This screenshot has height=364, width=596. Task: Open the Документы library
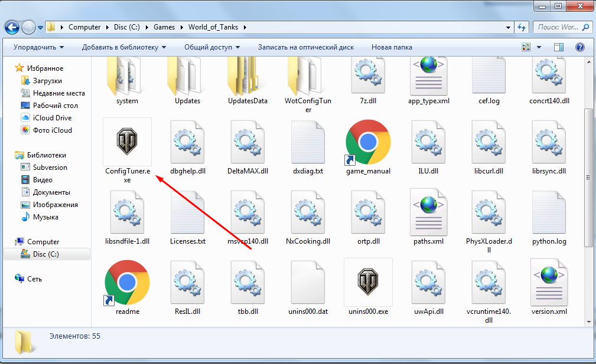(45, 192)
